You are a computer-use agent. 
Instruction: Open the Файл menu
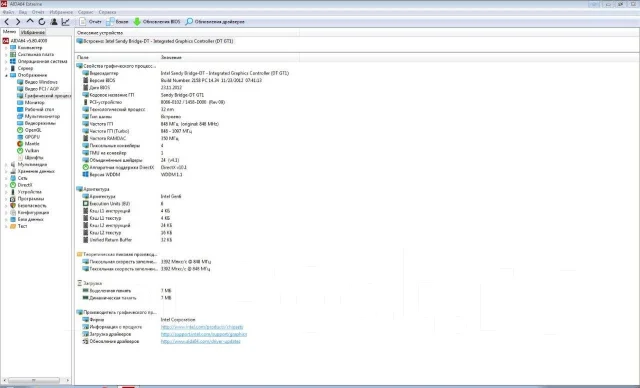tap(8, 12)
